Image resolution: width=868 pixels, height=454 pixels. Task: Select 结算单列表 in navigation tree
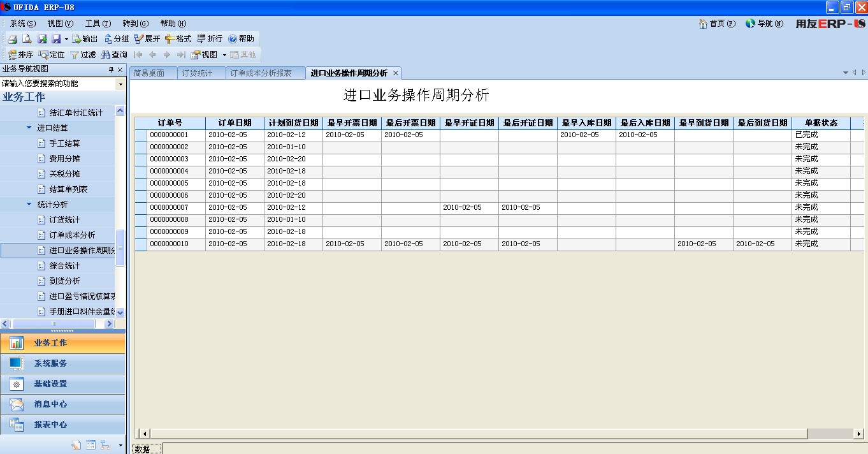point(68,189)
